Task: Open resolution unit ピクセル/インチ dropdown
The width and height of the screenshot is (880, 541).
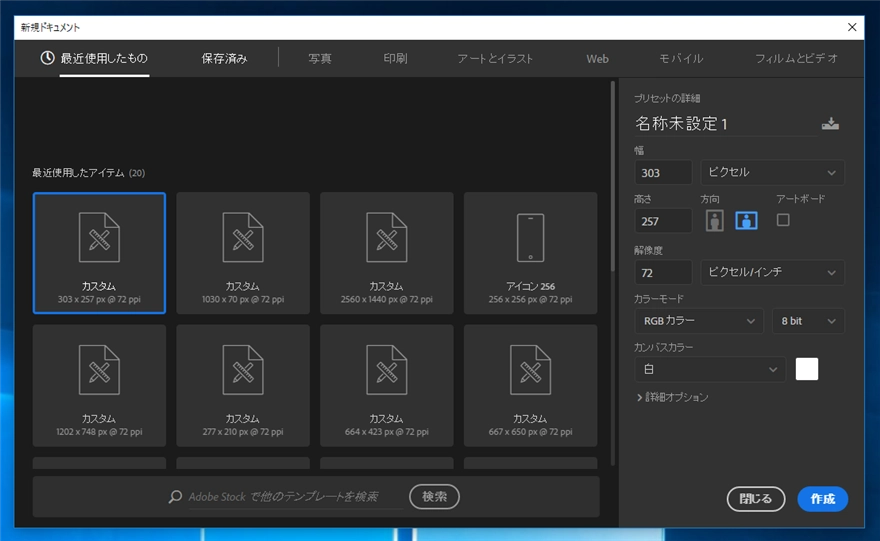Action: point(772,272)
